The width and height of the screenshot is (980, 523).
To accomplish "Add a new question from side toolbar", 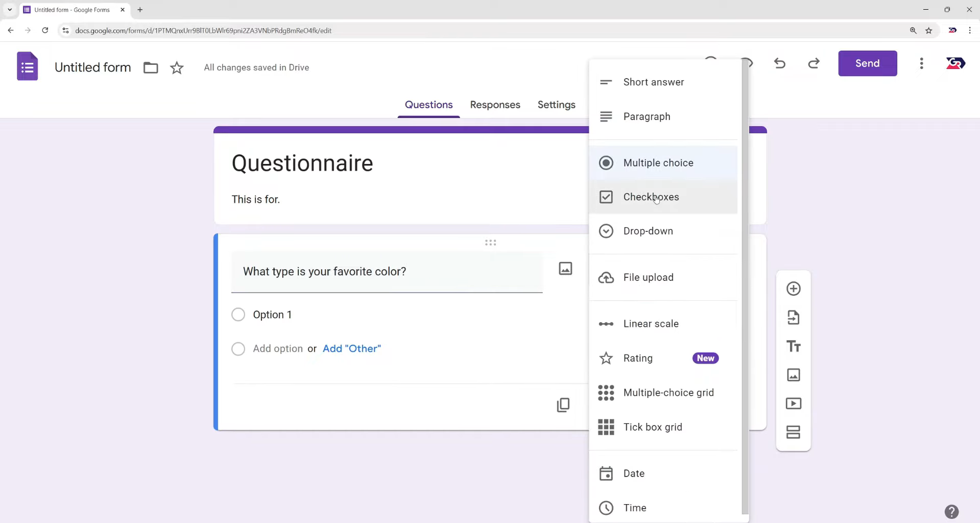I will (x=794, y=289).
